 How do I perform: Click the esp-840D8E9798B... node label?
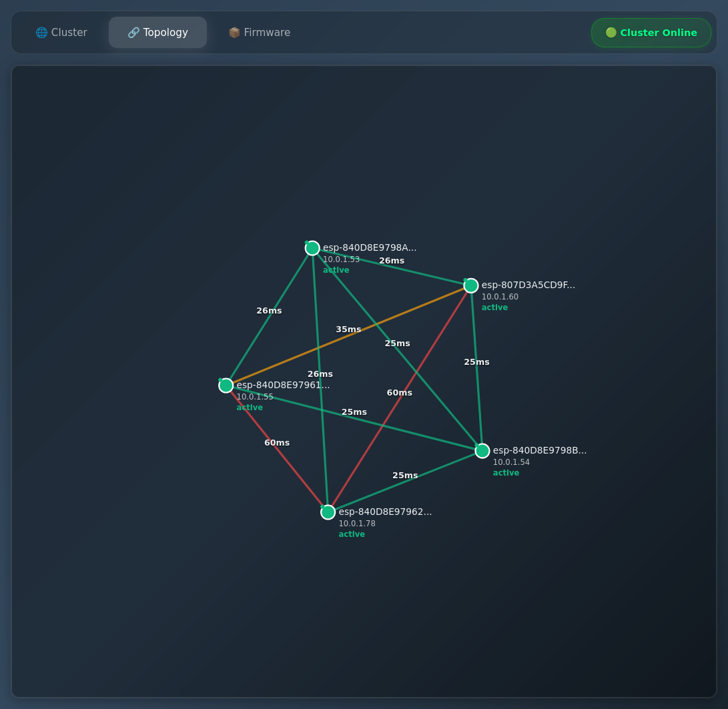click(540, 450)
